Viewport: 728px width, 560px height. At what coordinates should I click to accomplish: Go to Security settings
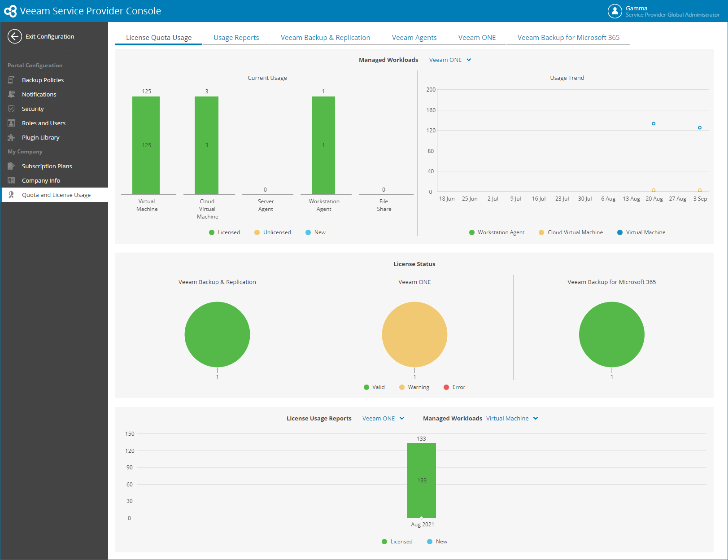[33, 109]
